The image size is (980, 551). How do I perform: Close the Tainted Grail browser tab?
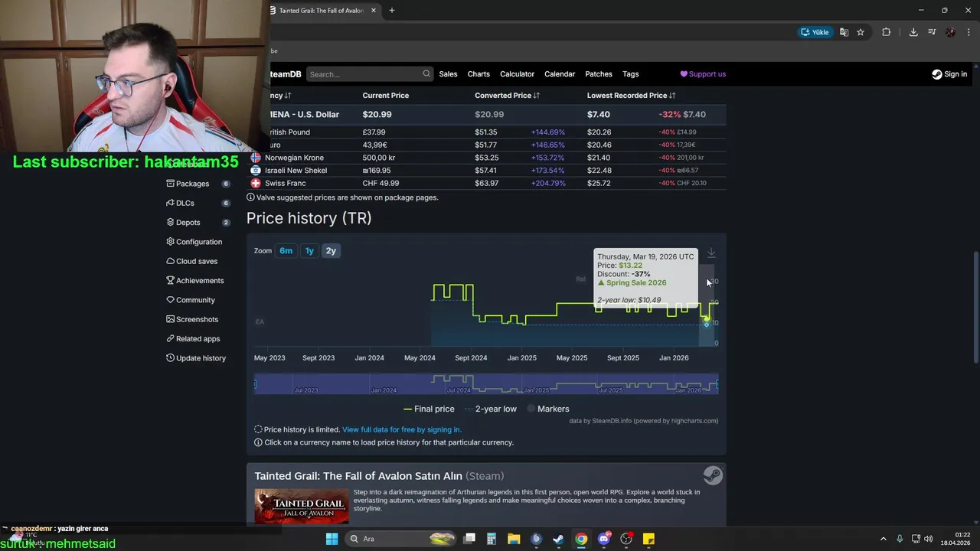point(374,11)
